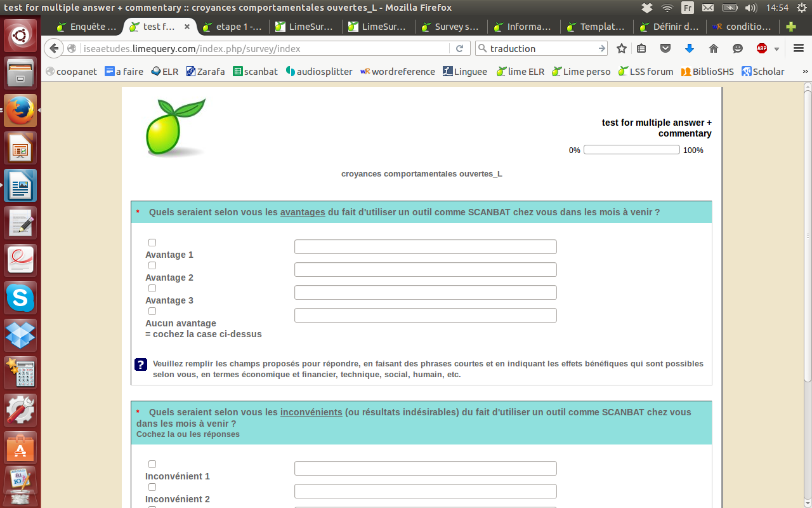Tick the Avantage 2 checkbox

point(152,265)
